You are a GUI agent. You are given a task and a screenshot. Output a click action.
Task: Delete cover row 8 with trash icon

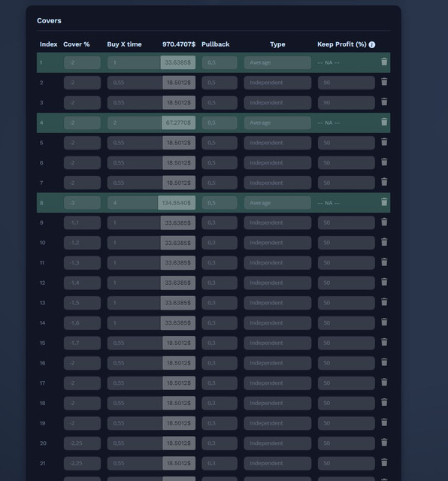click(384, 202)
